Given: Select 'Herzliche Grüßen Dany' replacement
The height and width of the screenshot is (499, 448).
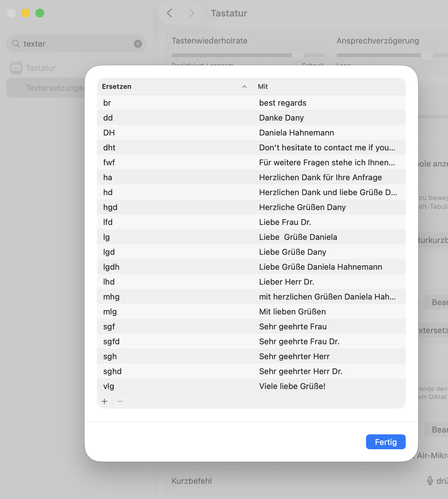Looking at the screenshot, I should tap(302, 207).
